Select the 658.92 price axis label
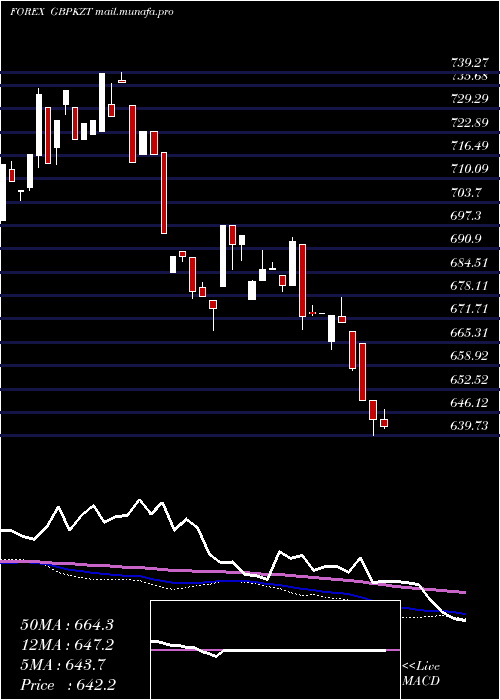The width and height of the screenshot is (500, 700). [469, 356]
